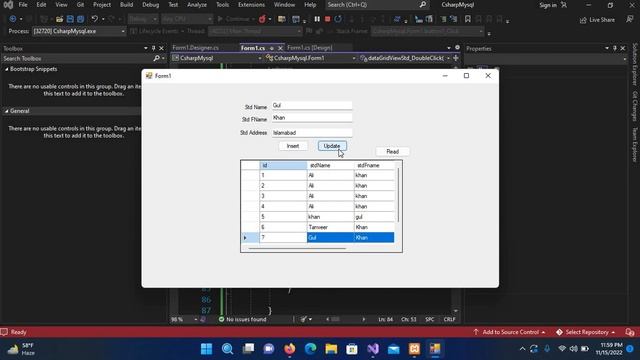
Task: Click the stdName column header
Action: (330, 165)
